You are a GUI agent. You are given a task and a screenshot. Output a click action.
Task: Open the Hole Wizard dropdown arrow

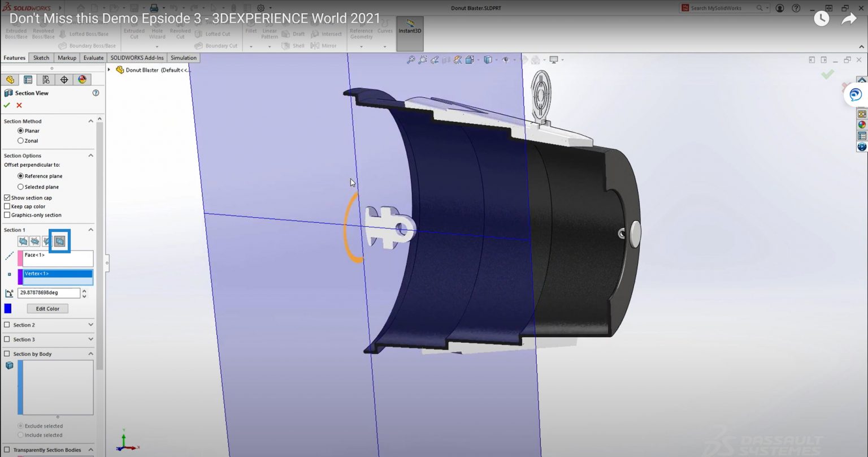[157, 46]
